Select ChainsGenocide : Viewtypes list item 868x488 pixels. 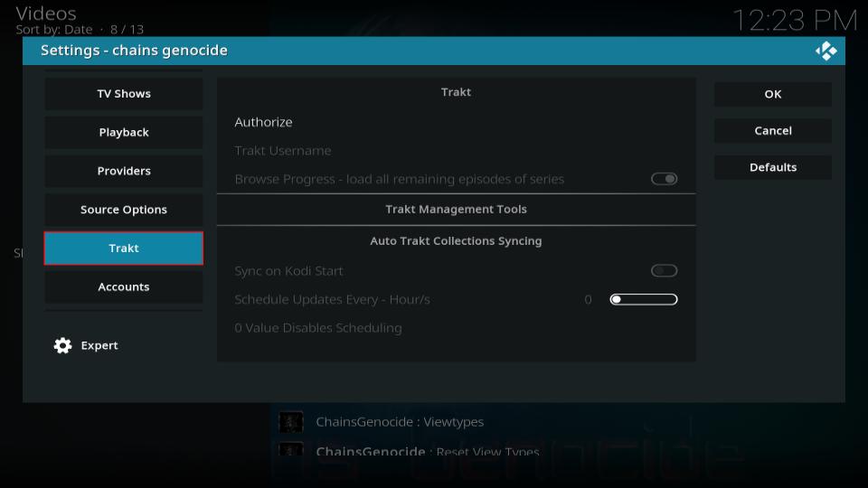click(400, 422)
